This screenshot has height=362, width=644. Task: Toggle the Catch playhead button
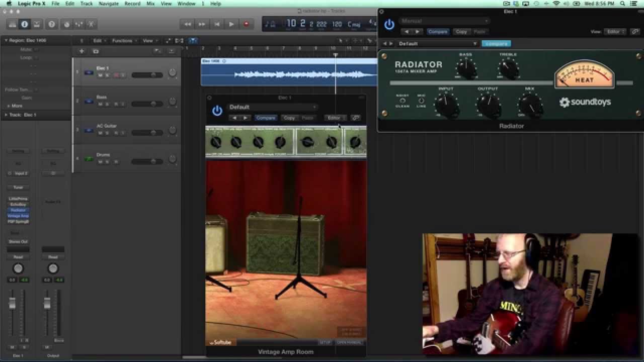click(x=193, y=41)
